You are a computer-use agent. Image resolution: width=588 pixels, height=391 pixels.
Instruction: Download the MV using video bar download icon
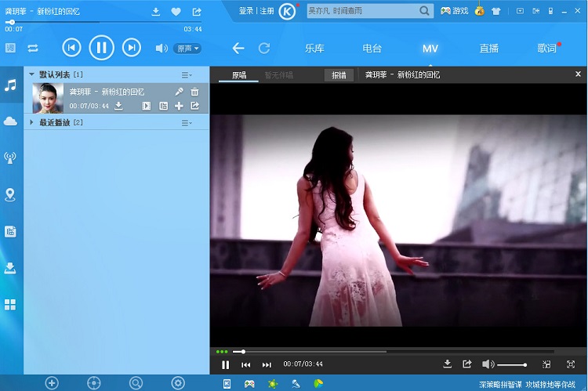point(448,364)
